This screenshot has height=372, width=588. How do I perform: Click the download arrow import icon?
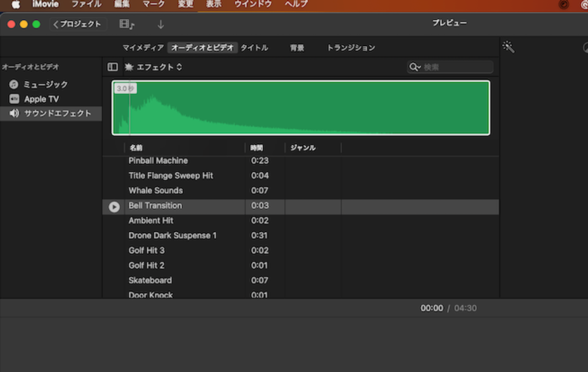tap(160, 24)
